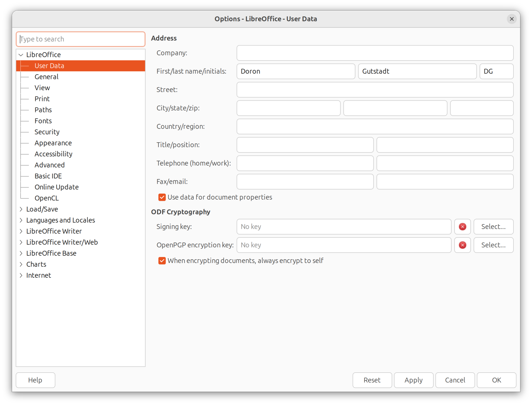The image size is (532, 405).
Task: Click Select... for the Signing key
Action: pos(493,227)
